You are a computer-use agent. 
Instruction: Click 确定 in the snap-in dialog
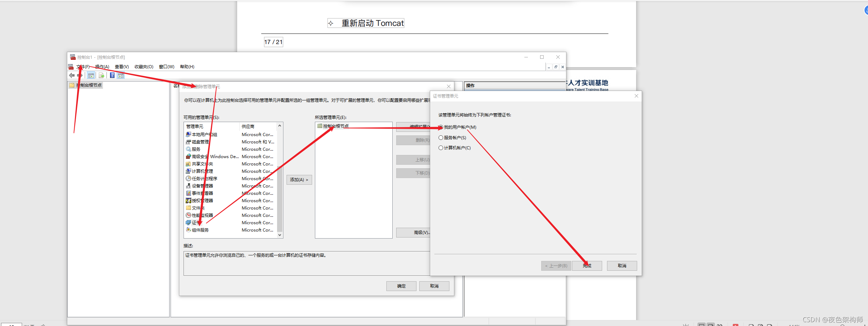tap(401, 286)
